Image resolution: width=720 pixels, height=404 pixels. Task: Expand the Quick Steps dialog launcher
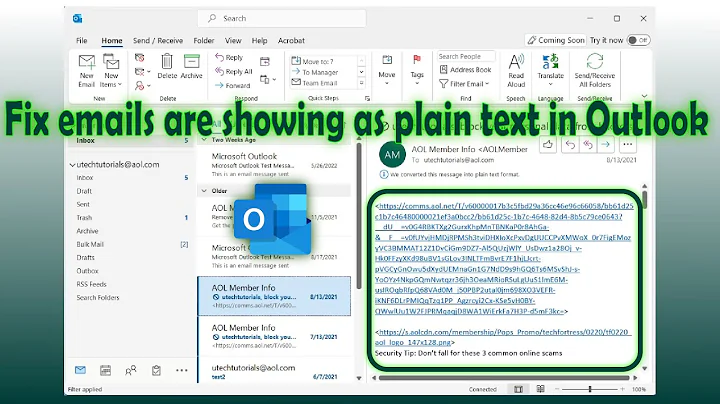tap(367, 98)
